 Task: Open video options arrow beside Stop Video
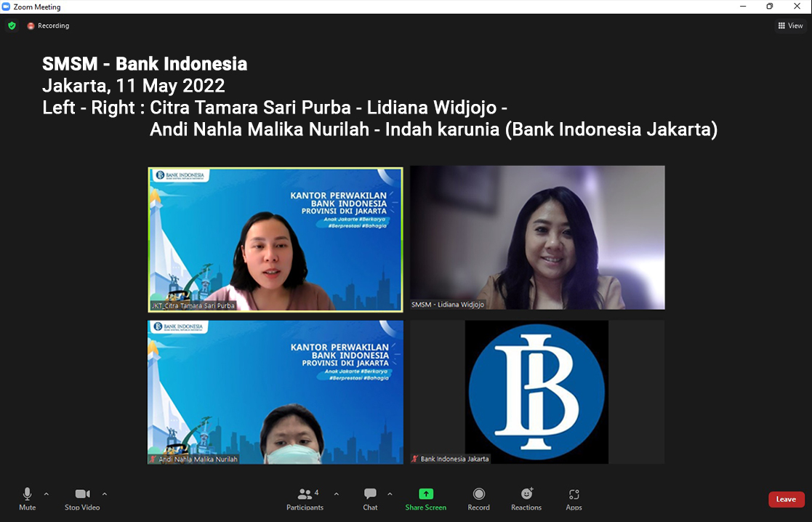[104, 494]
